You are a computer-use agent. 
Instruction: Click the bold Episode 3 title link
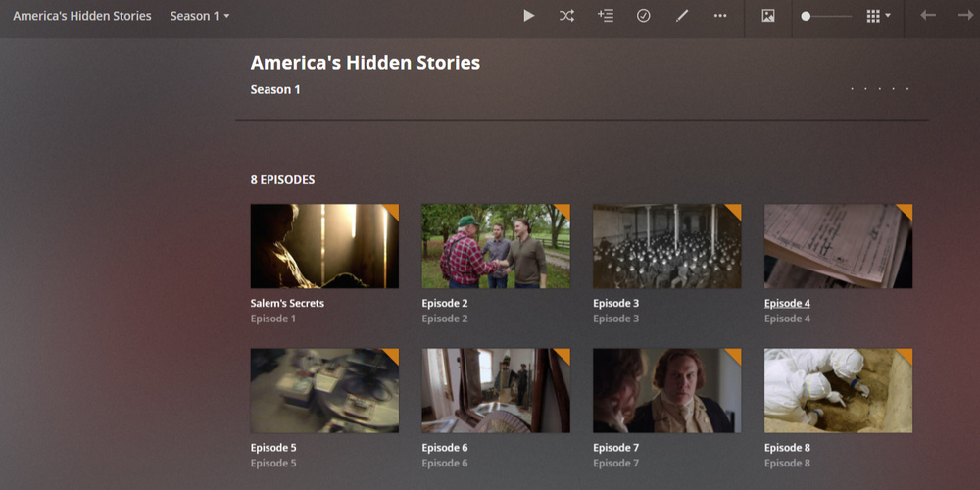coord(616,303)
